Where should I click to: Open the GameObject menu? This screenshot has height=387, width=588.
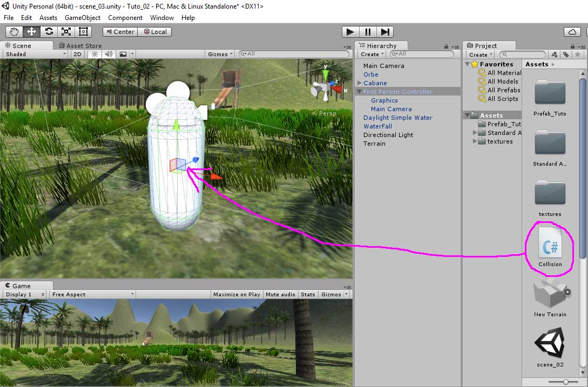coord(83,18)
